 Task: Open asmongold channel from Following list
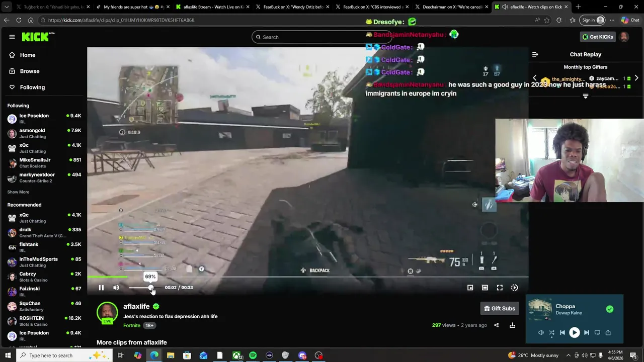44,133
